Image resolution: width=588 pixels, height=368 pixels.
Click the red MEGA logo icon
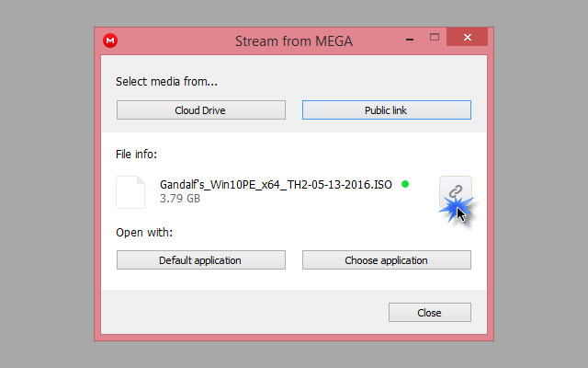click(x=110, y=40)
